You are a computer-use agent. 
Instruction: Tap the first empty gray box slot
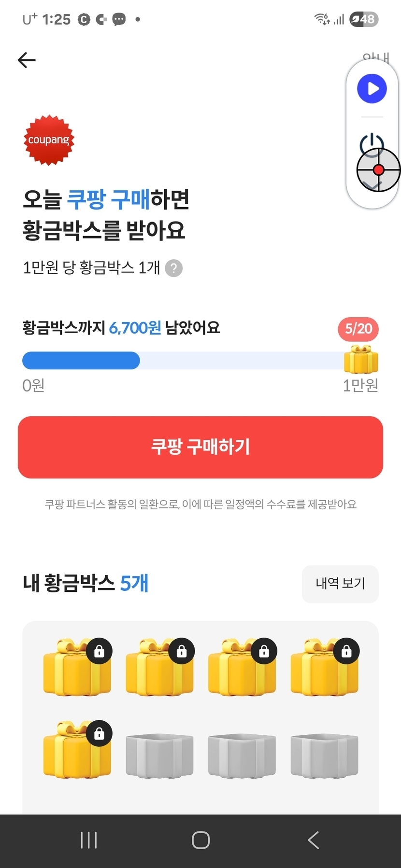click(160, 756)
